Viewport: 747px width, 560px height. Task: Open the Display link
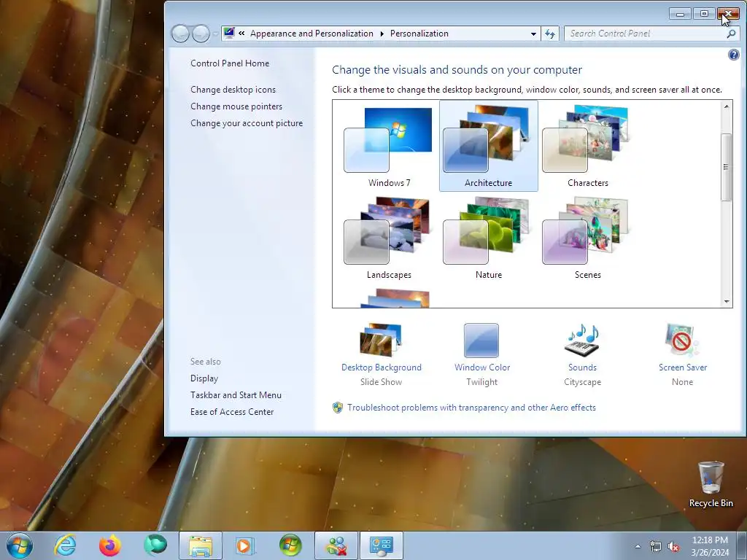(x=204, y=378)
